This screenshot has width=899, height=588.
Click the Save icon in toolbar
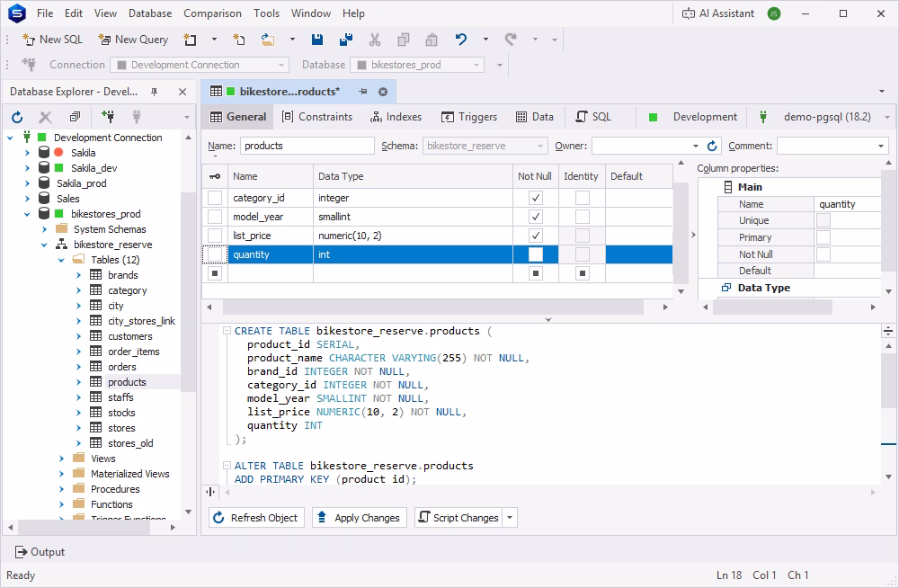pyautogui.click(x=317, y=40)
